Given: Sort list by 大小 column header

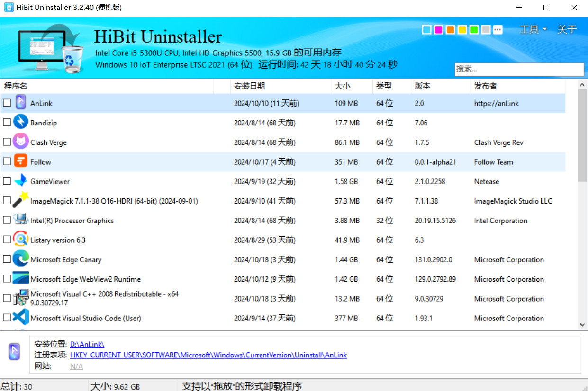Looking at the screenshot, I should coord(352,86).
